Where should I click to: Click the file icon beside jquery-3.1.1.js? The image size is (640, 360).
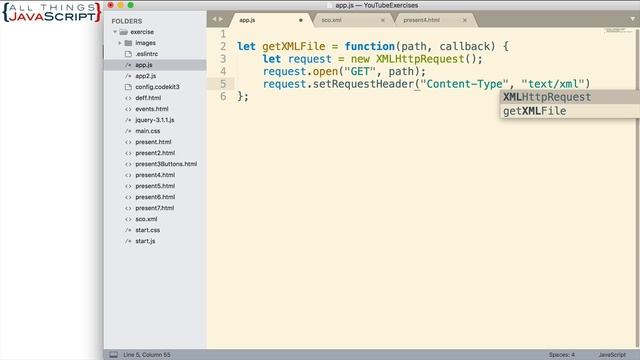[128, 120]
